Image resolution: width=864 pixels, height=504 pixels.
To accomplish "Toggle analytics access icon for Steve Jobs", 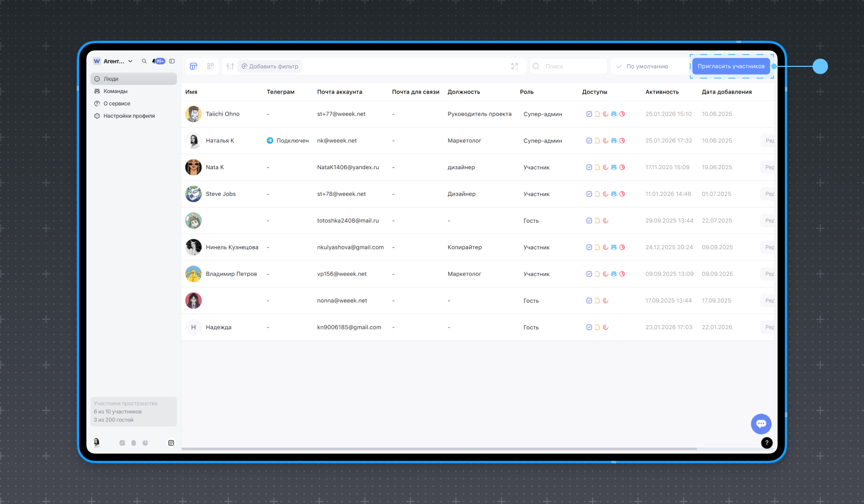I will (622, 194).
